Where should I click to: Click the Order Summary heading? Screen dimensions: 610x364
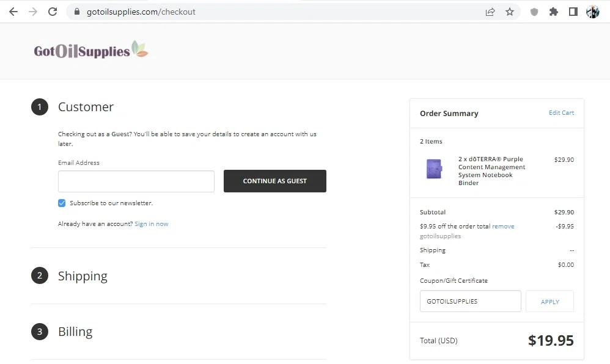(x=449, y=114)
